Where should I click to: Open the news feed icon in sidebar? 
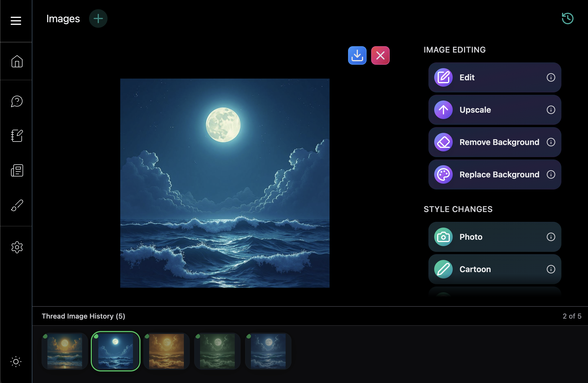(16, 170)
